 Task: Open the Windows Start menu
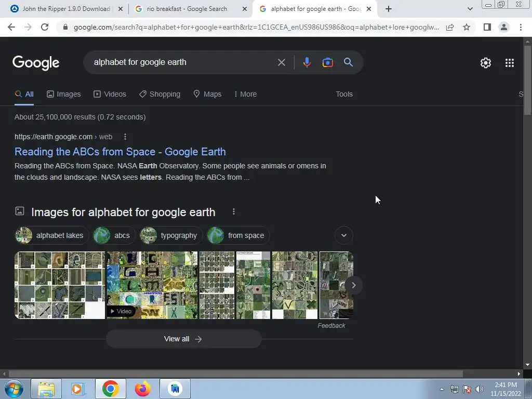point(13,389)
